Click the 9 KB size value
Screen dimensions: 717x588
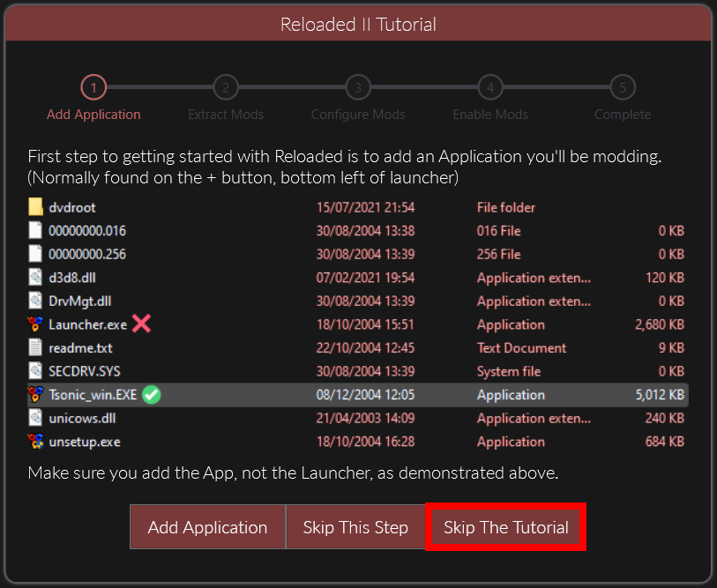[x=671, y=348]
